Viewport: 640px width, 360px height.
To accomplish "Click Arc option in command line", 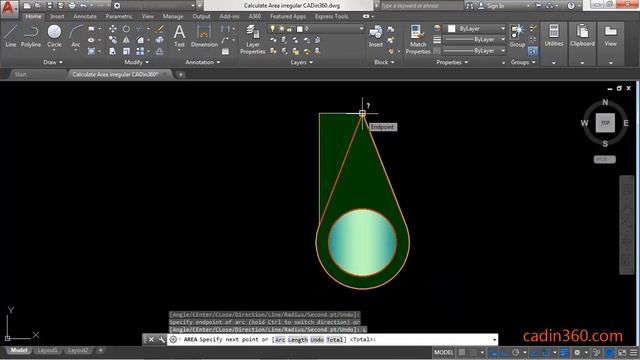I will 280,340.
